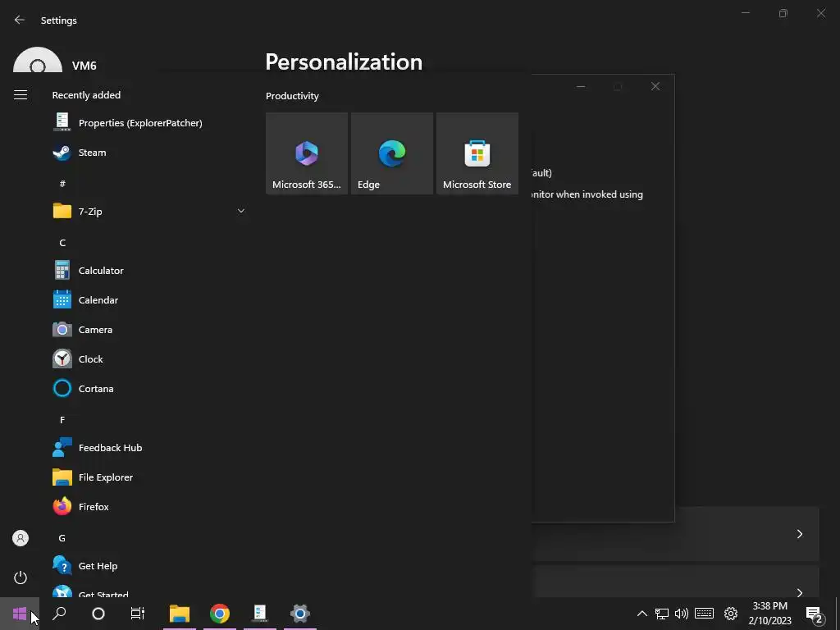The width and height of the screenshot is (840, 630).
Task: Open taskbar Search magnifier
Action: 59,614
